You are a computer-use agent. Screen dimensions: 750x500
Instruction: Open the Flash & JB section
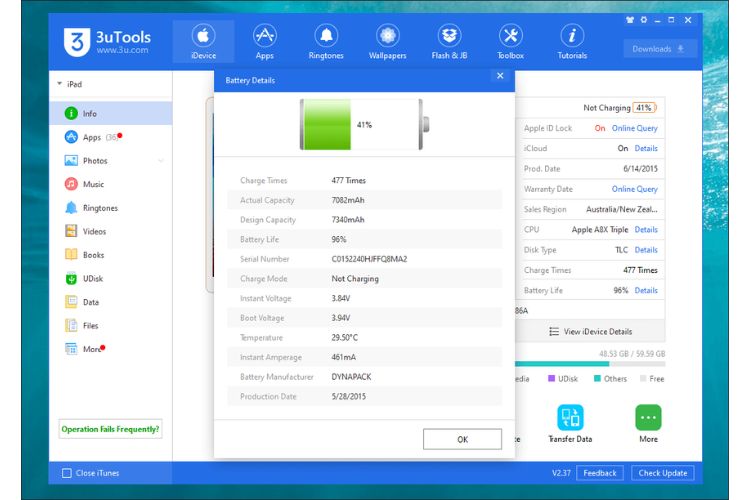[x=449, y=42]
